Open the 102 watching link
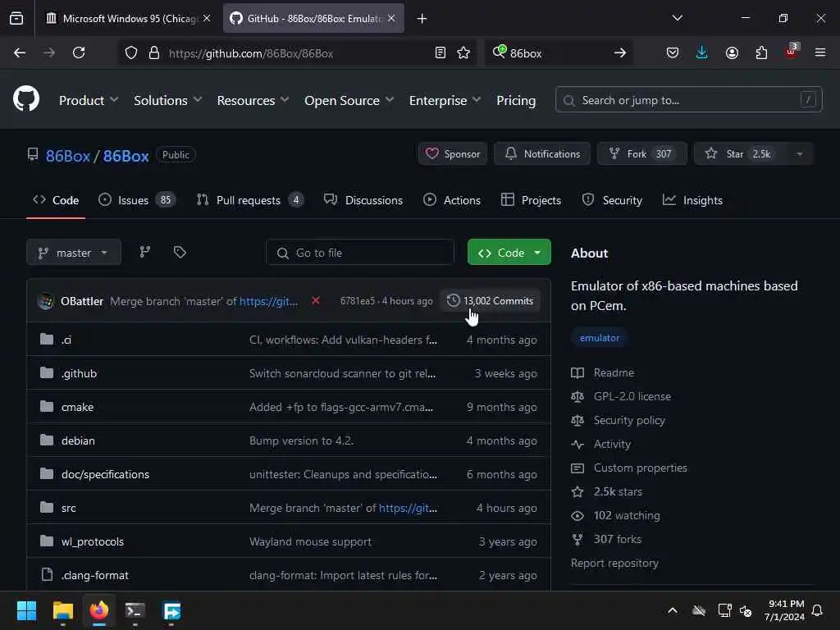The image size is (840, 630). (627, 515)
